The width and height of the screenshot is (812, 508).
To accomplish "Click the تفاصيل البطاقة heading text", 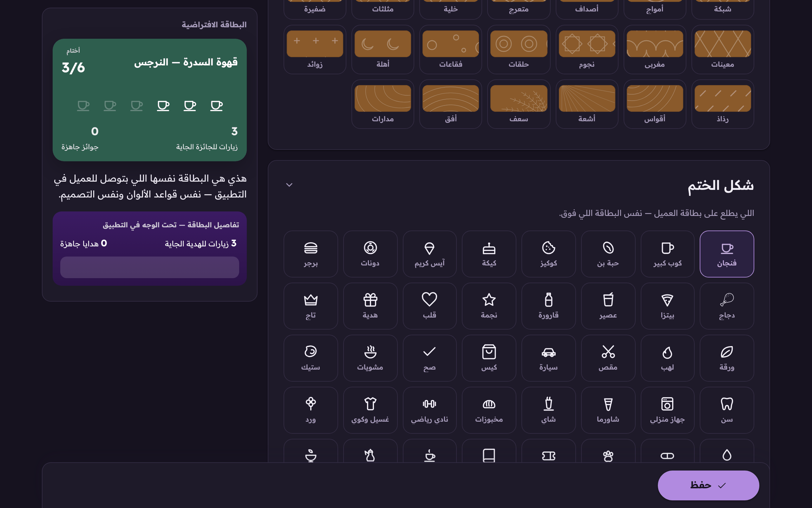I will (171, 225).
